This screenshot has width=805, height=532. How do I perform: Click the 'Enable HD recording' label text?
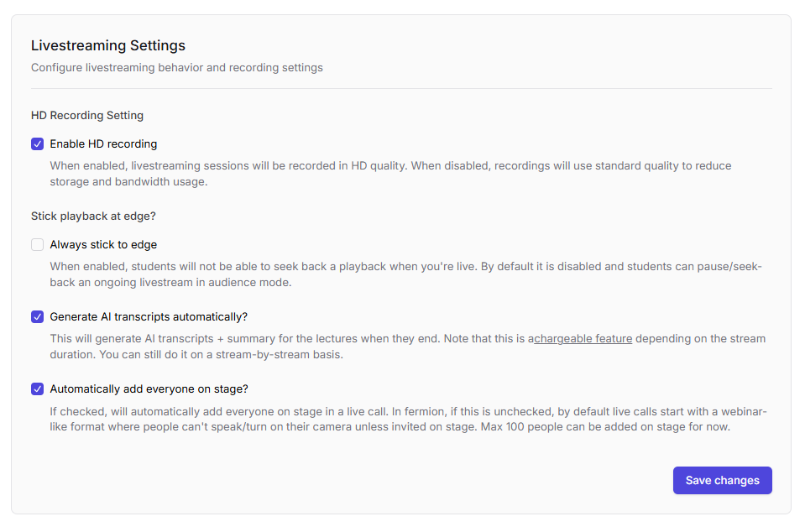click(x=103, y=144)
